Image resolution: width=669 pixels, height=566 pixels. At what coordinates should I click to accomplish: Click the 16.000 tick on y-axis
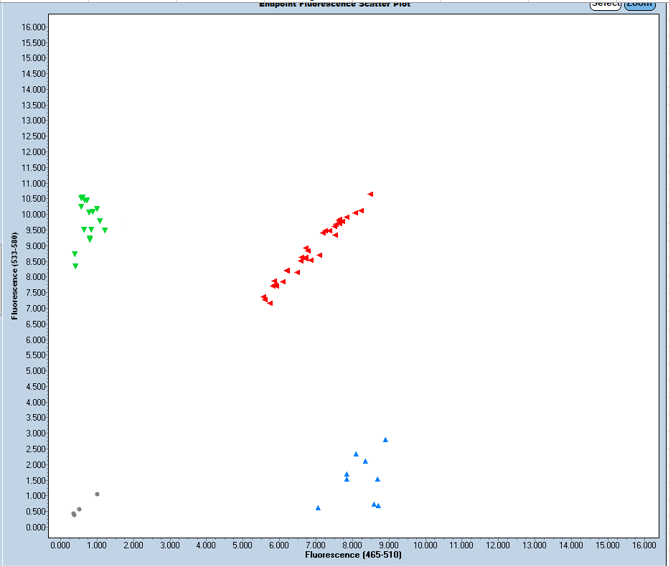click(33, 26)
